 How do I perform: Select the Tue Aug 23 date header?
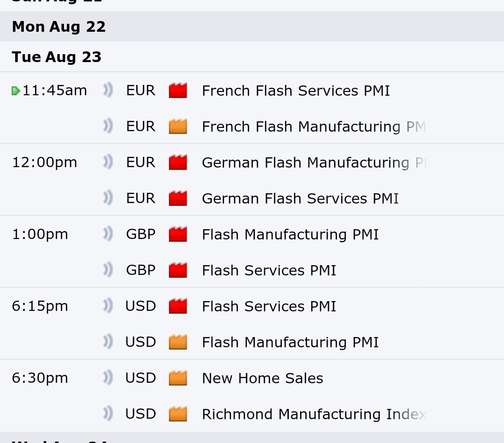(56, 57)
